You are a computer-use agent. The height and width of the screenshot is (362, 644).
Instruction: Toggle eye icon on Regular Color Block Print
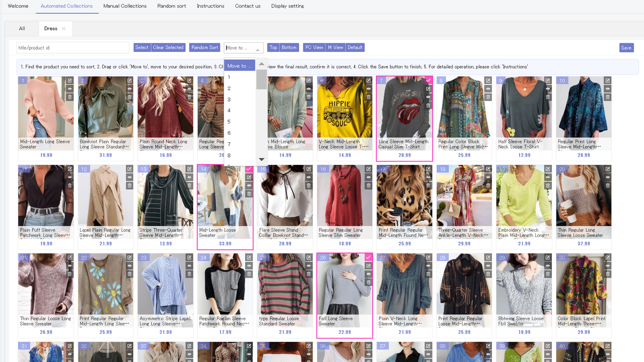coord(488,88)
